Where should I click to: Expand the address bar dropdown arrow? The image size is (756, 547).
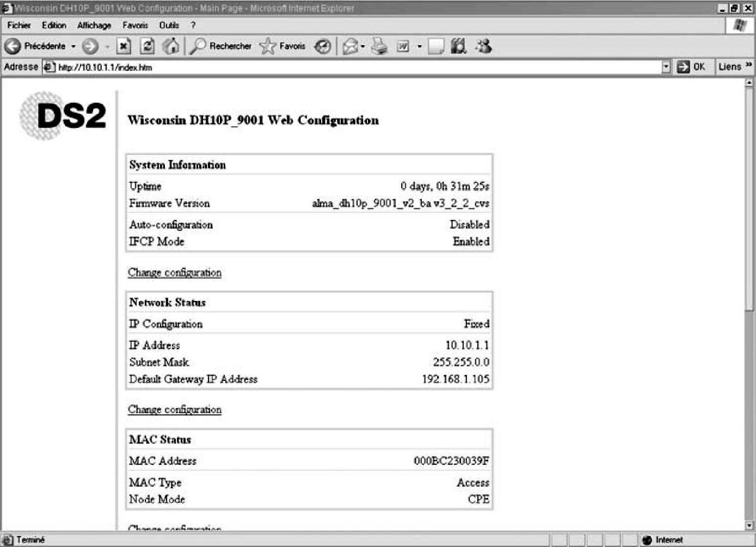tap(666, 67)
